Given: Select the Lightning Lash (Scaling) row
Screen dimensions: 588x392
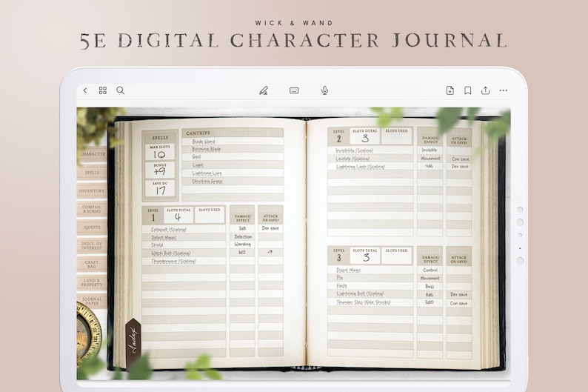Looking at the screenshot, I should 370,167.
